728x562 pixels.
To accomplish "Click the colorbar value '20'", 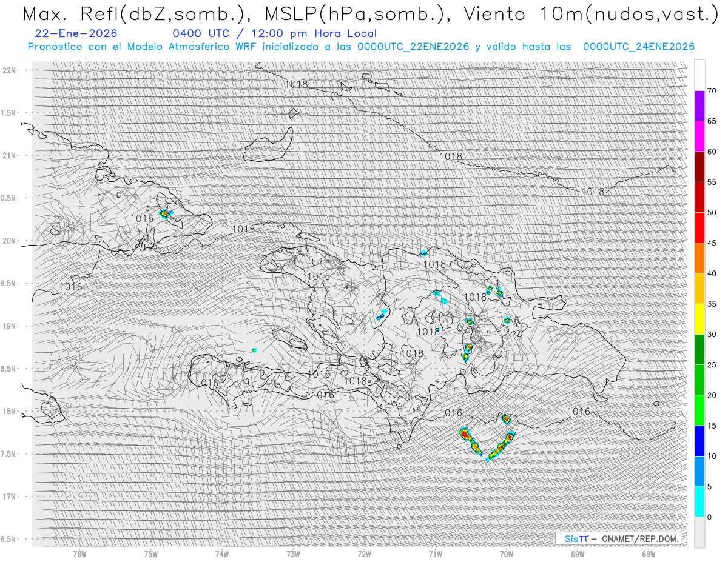I will click(712, 395).
